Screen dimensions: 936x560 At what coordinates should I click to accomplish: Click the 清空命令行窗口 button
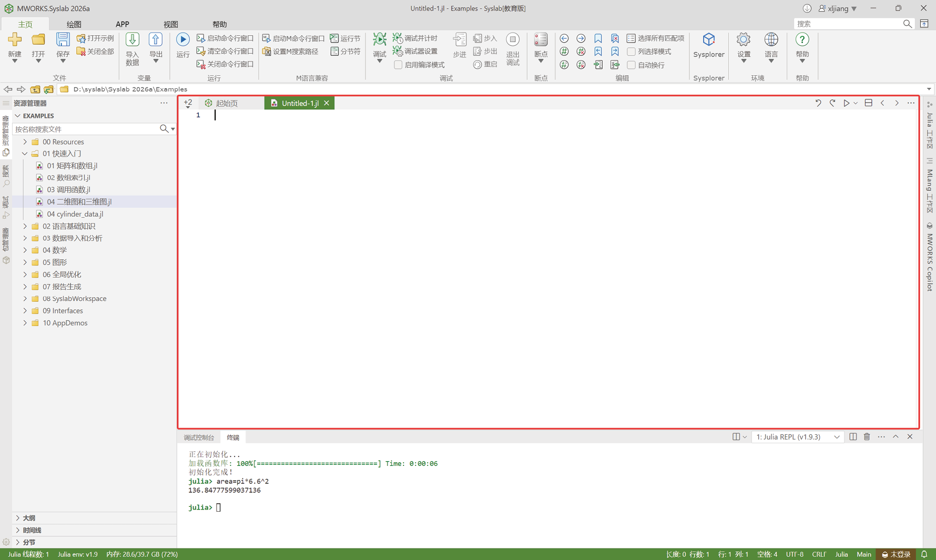[x=225, y=52]
